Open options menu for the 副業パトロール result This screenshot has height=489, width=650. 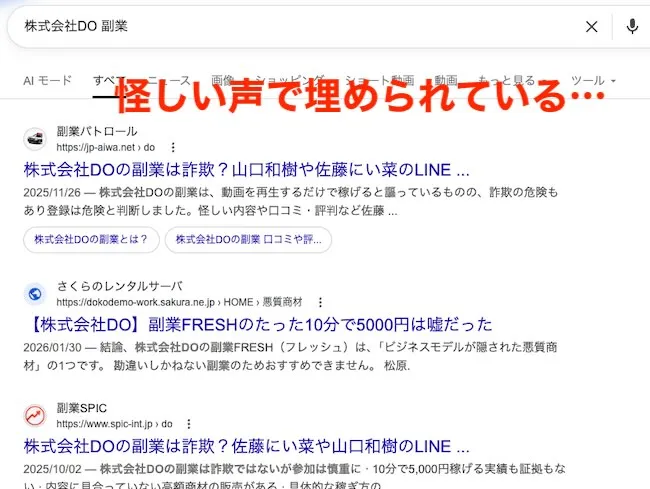pos(173,147)
